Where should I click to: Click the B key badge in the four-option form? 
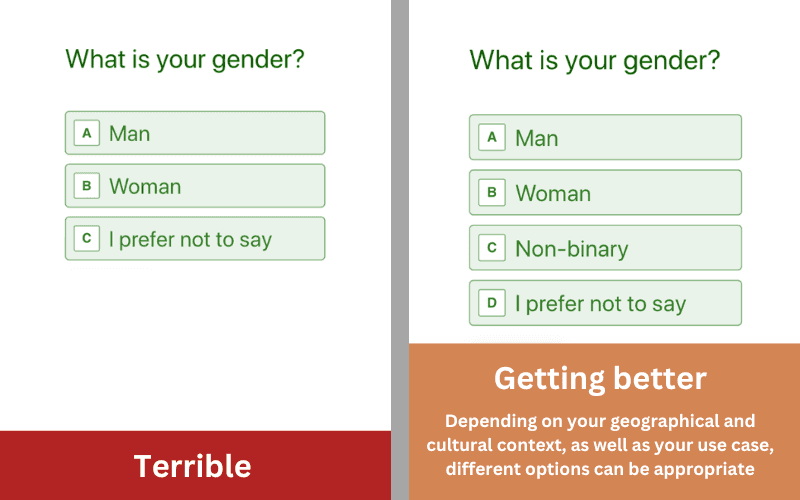[492, 192]
